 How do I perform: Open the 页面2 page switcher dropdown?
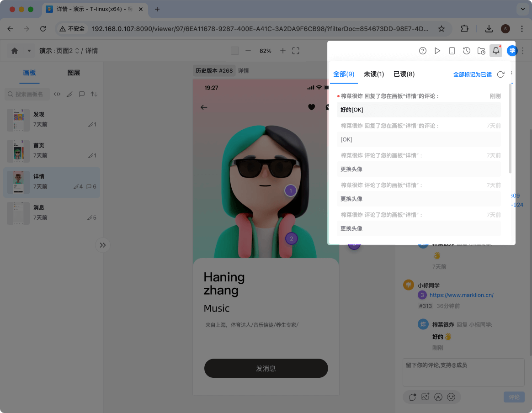click(x=67, y=51)
